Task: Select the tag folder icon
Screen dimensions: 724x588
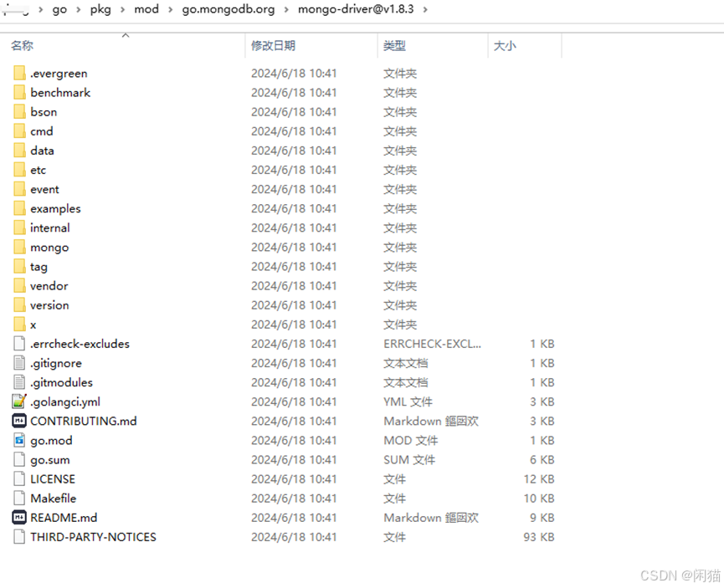Action: point(19,267)
